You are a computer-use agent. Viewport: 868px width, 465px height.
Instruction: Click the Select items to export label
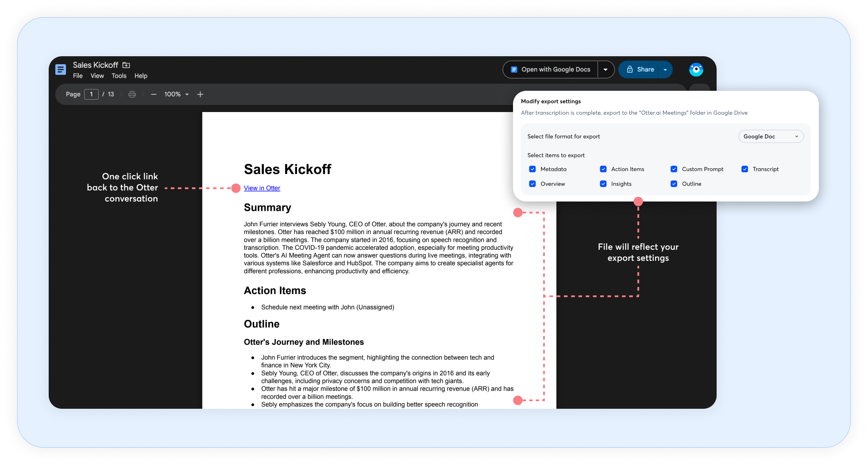[556, 155]
